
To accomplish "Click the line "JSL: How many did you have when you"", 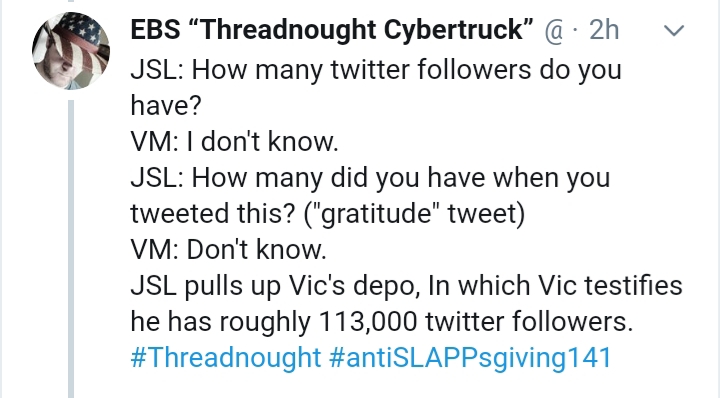I will (370, 178).
